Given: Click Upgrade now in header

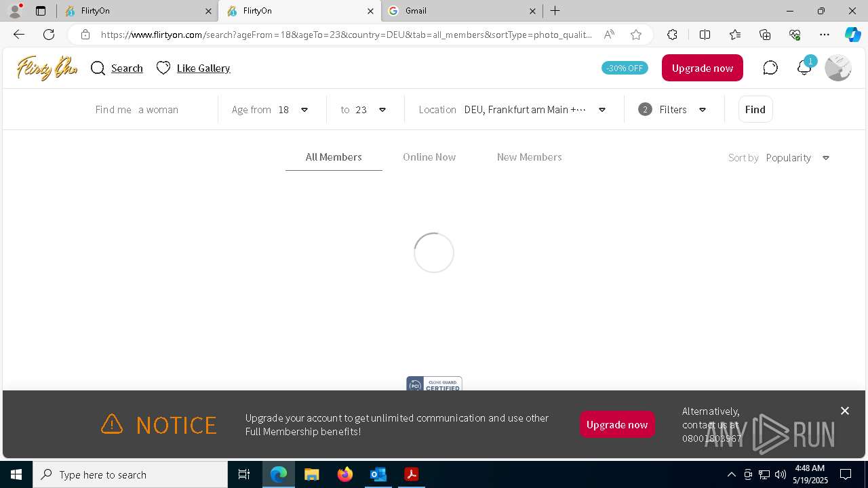Looking at the screenshot, I should pos(703,68).
